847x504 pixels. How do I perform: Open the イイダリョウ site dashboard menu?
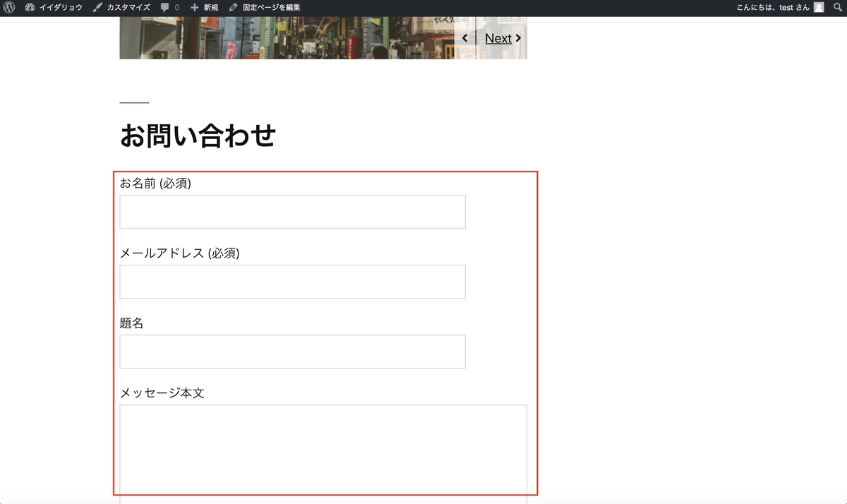53,8
